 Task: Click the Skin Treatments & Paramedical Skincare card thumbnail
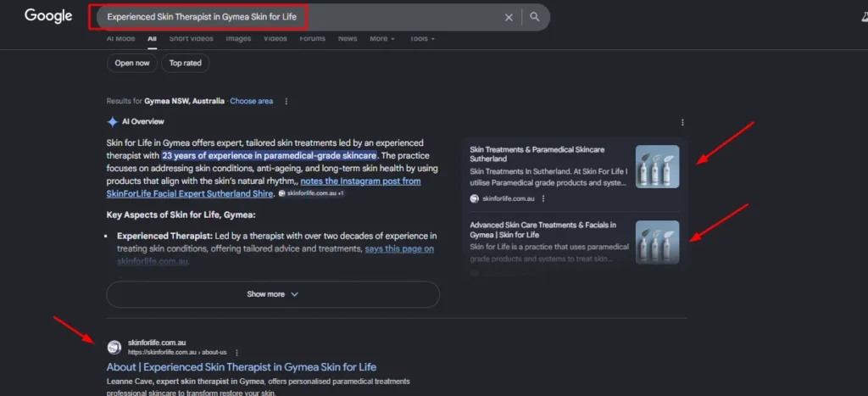[x=657, y=166]
